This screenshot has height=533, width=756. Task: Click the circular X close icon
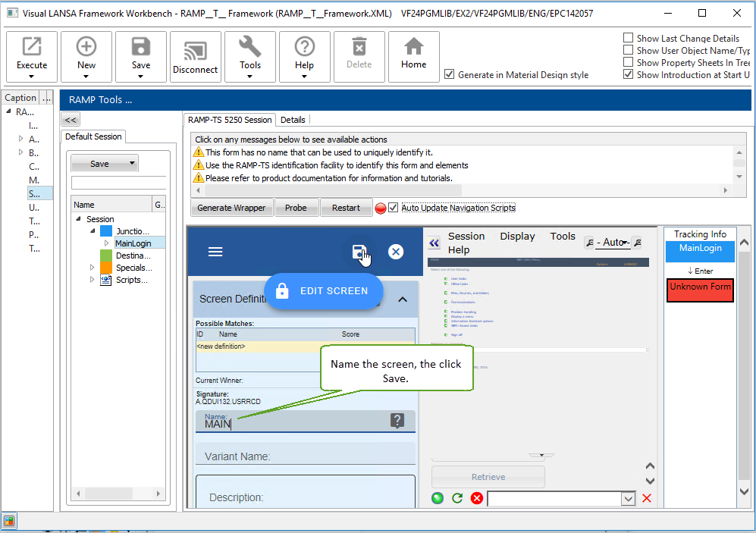click(x=396, y=252)
